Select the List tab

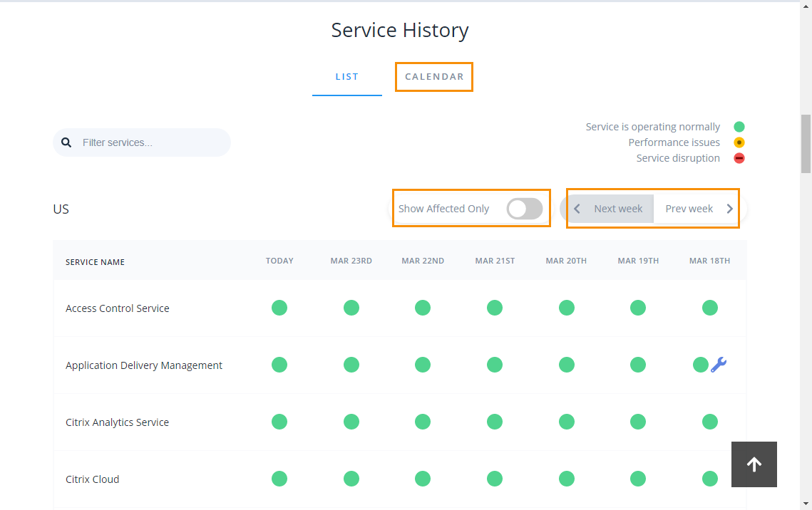point(347,76)
